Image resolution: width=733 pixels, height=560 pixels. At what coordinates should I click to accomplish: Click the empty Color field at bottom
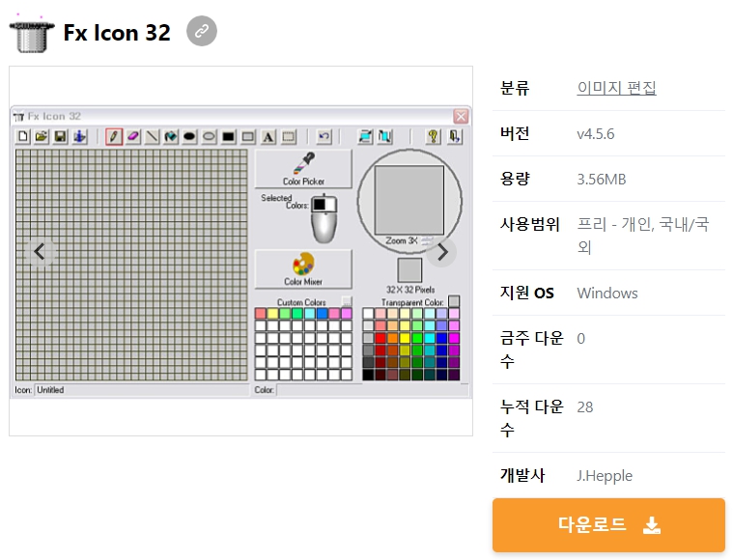coord(372,390)
